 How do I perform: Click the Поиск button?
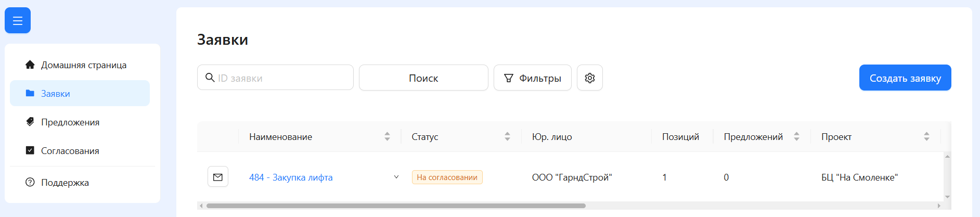point(423,78)
